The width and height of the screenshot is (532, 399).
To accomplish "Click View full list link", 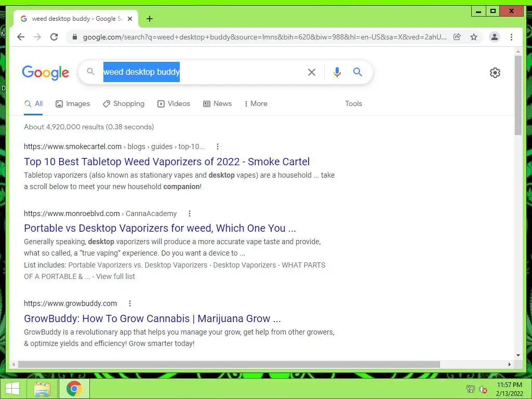I will [x=115, y=276].
